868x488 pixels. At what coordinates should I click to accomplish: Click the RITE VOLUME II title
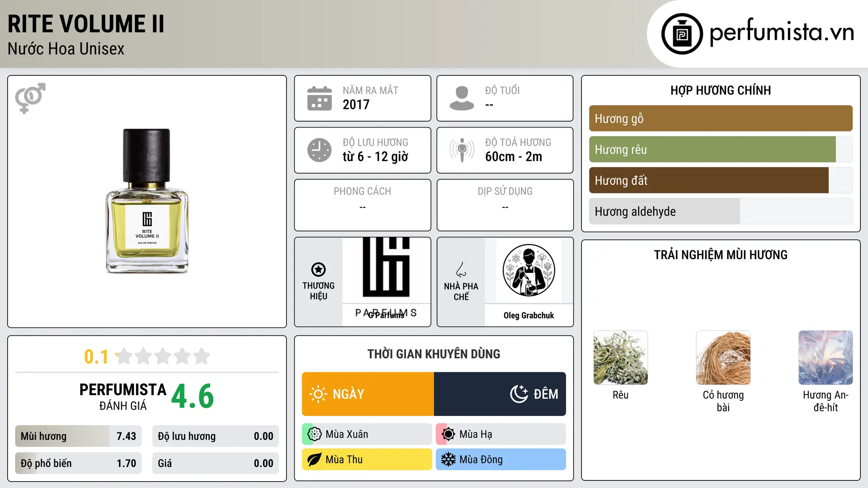point(86,24)
